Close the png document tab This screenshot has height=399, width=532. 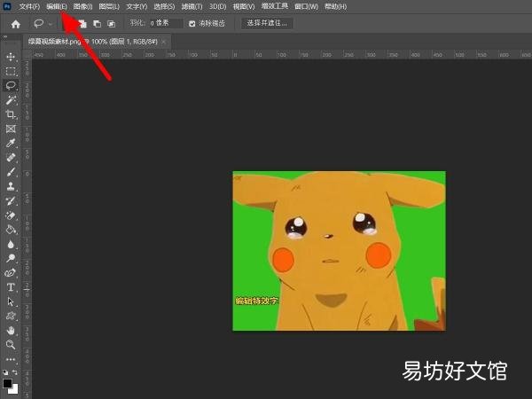pyautogui.click(x=164, y=42)
